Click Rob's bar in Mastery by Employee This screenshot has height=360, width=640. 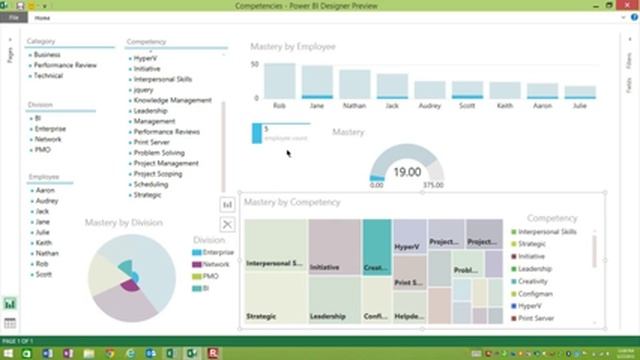pyautogui.click(x=280, y=81)
